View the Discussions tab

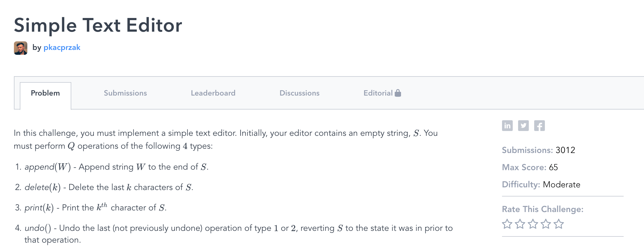click(x=299, y=93)
